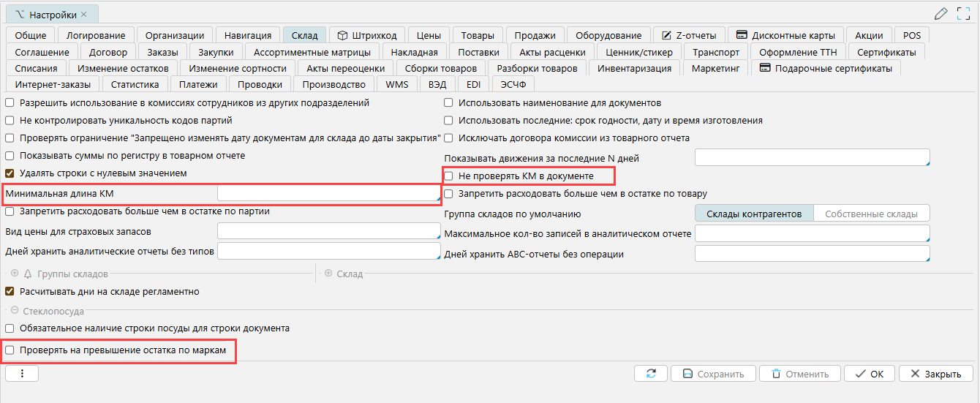Switch to the Инвентаризация tab
980x403 pixels.
click(x=634, y=69)
